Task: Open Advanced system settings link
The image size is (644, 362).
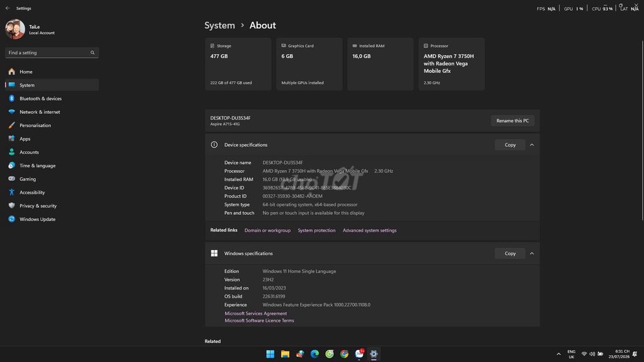Action: (370, 230)
